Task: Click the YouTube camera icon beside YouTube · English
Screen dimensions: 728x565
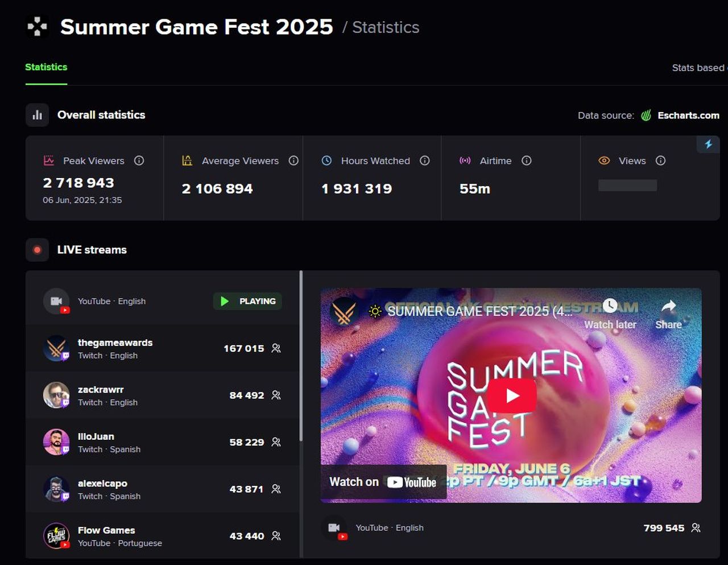Action: (55, 301)
